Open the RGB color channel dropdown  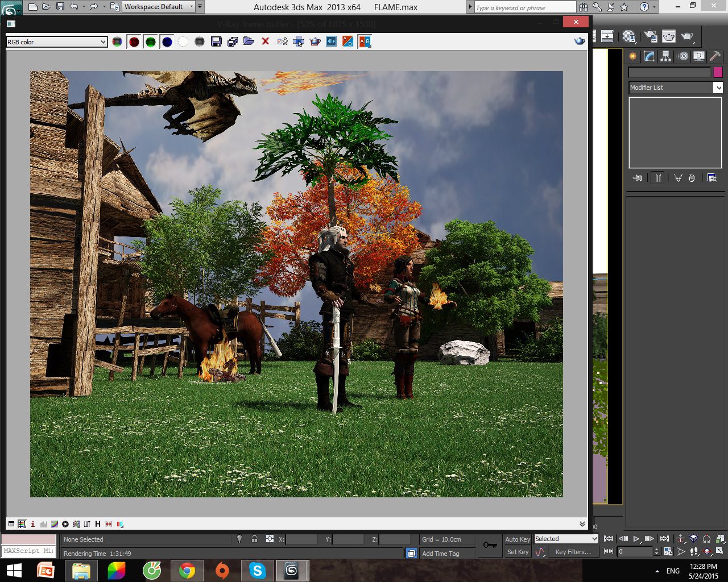click(57, 41)
